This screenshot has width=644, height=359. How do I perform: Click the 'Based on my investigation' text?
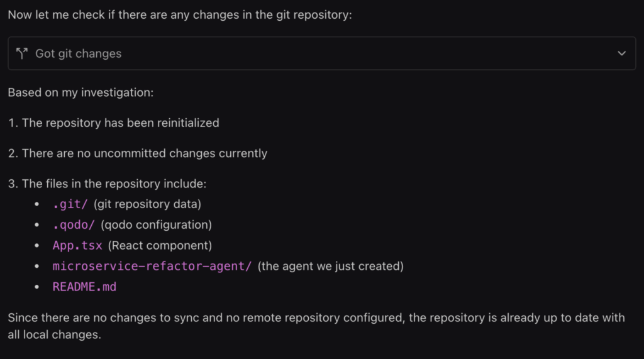[80, 92]
